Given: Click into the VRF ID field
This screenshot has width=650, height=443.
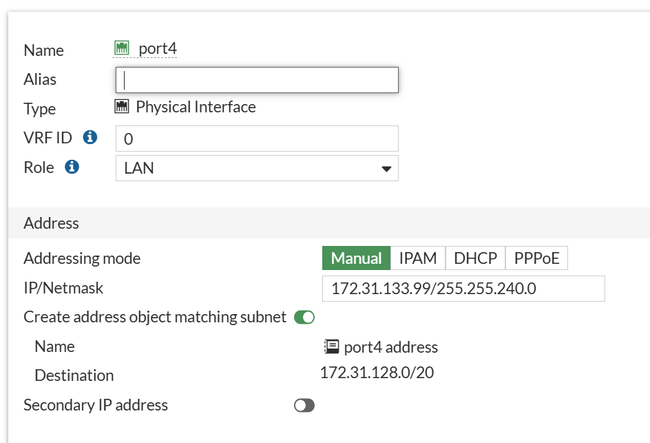Looking at the screenshot, I should pos(257,138).
